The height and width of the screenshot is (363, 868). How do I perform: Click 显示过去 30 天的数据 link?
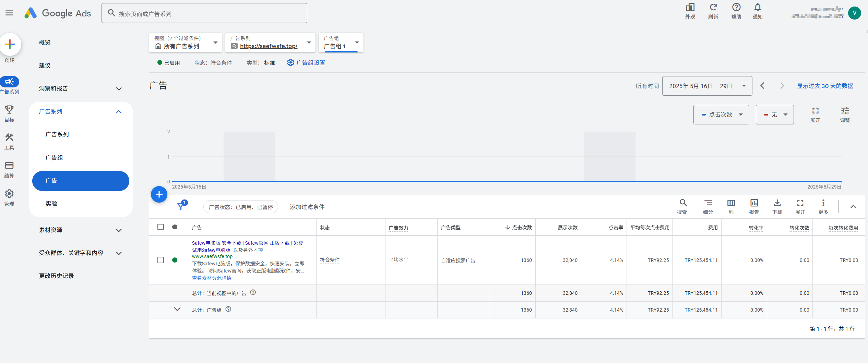825,86
